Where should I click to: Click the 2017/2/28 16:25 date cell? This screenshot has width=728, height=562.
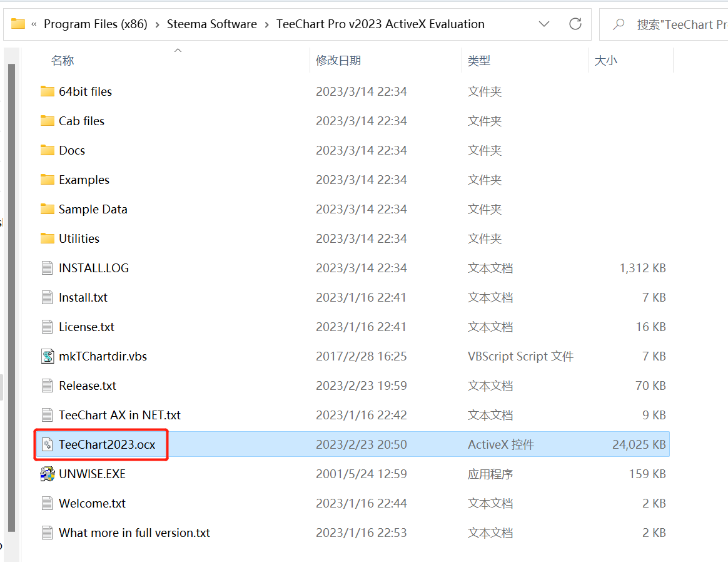click(361, 356)
